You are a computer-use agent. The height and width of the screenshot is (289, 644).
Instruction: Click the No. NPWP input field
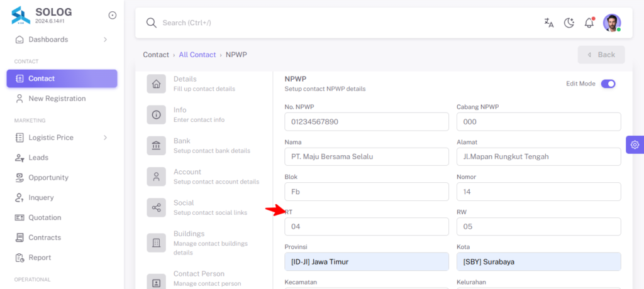click(x=367, y=121)
